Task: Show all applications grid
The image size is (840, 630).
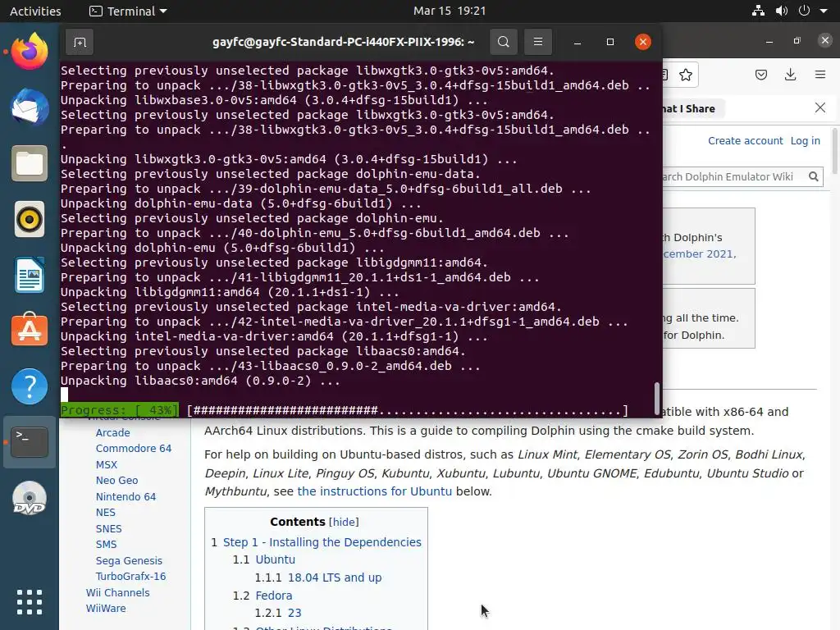Action: tap(30, 601)
